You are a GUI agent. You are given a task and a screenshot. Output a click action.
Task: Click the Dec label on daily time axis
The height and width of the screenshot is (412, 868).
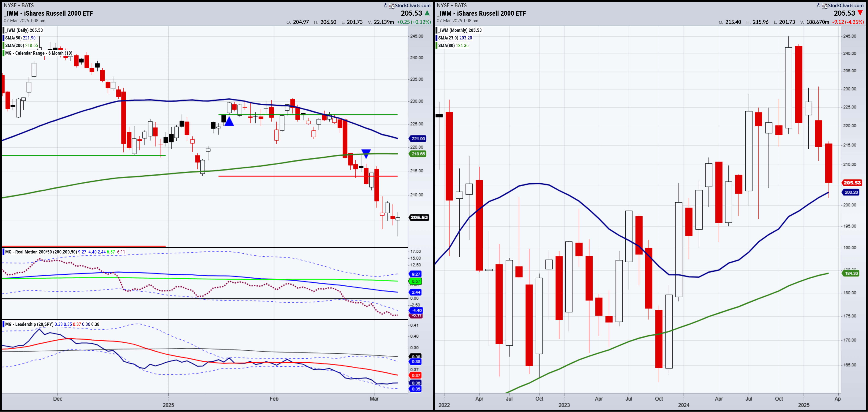58,399
